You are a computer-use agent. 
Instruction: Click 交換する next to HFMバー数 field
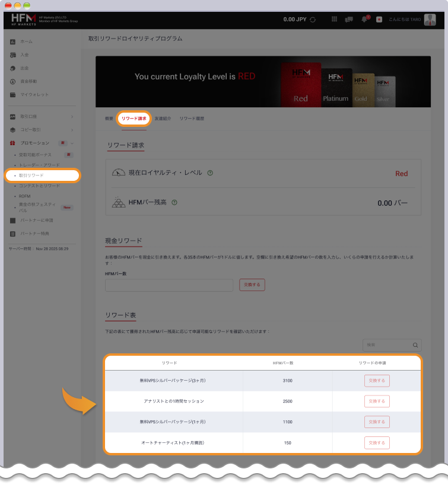pyautogui.click(x=252, y=285)
